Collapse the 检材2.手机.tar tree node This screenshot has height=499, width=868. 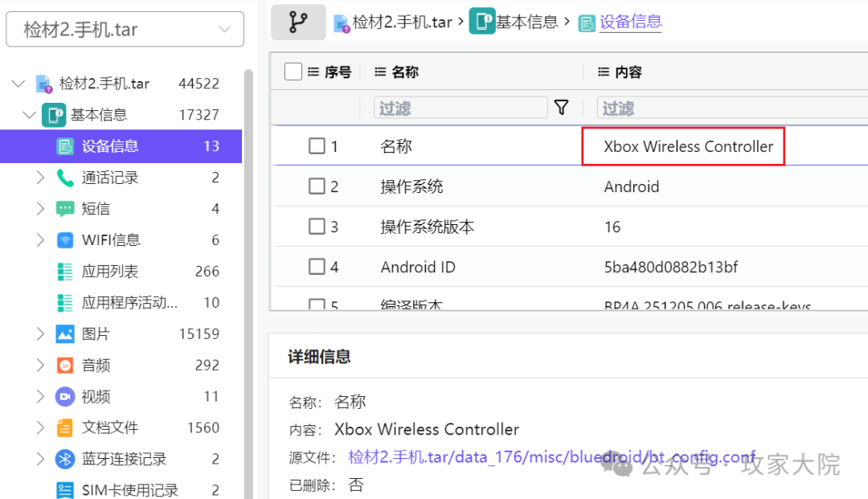[x=18, y=84]
